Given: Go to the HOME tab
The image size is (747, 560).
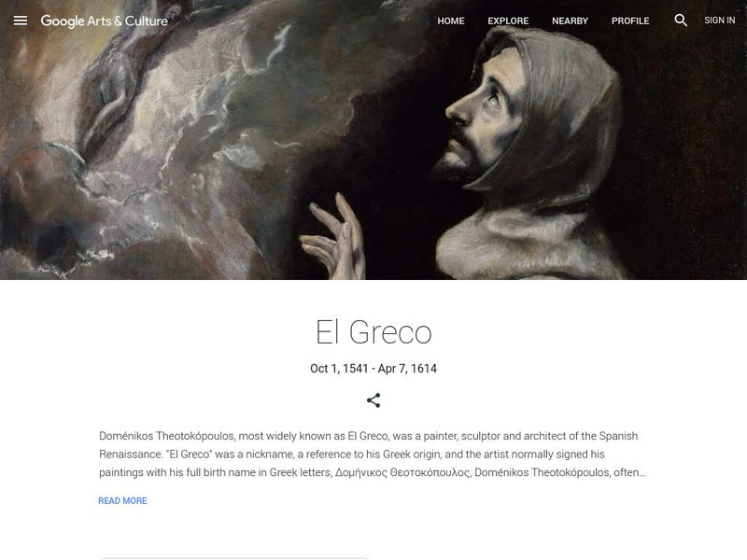Looking at the screenshot, I should click(451, 21).
